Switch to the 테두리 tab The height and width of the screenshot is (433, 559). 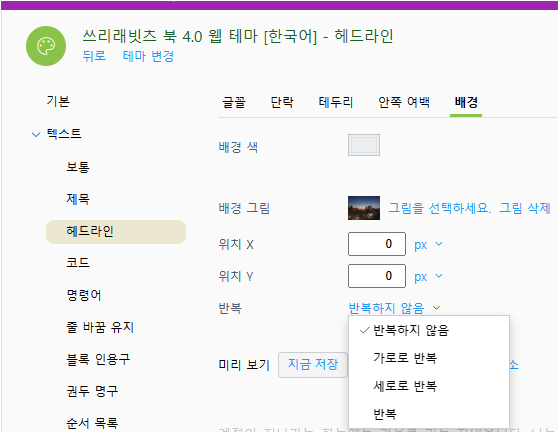[336, 103]
